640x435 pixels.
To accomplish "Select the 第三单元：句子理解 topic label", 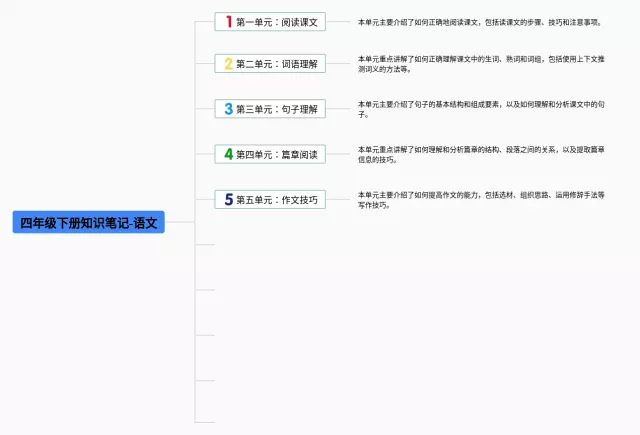I will click(x=277, y=109).
